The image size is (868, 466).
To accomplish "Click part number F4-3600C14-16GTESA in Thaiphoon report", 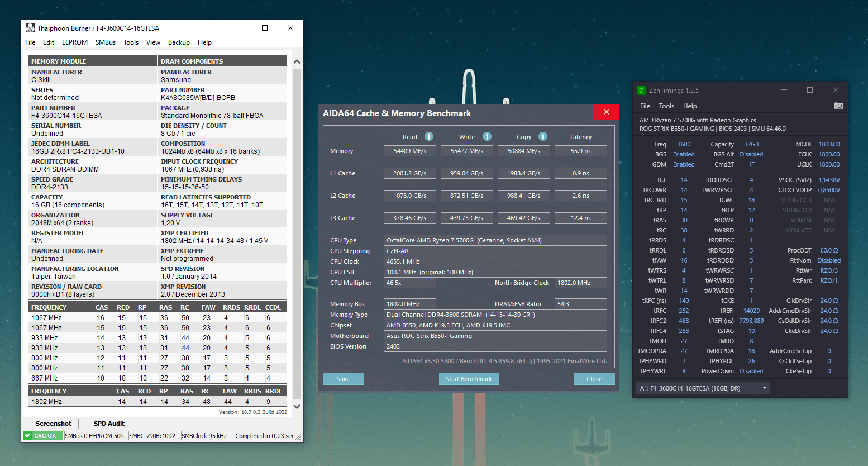I will (x=66, y=116).
